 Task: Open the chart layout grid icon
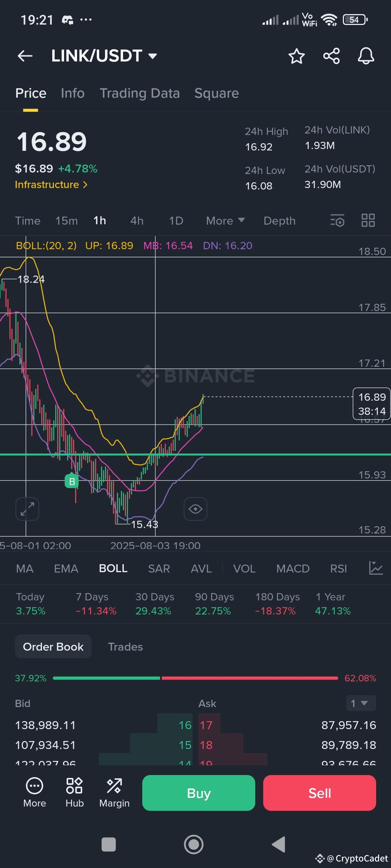pos(368,220)
